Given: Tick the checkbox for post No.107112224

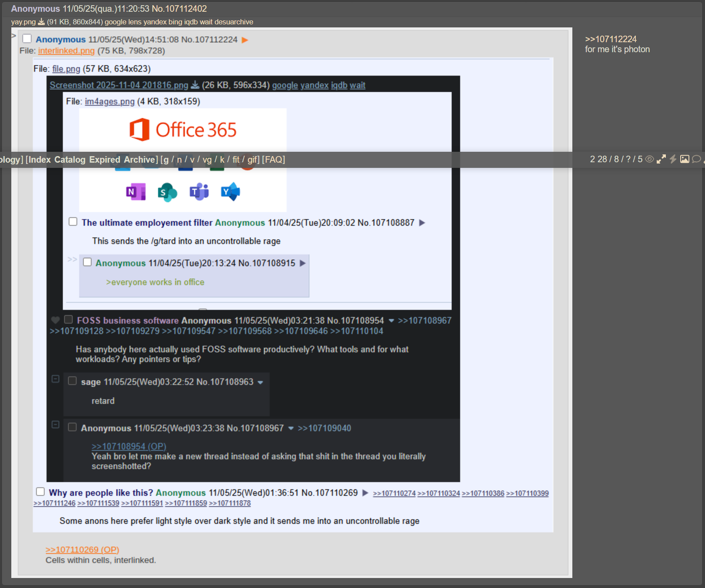Looking at the screenshot, I should point(27,39).
